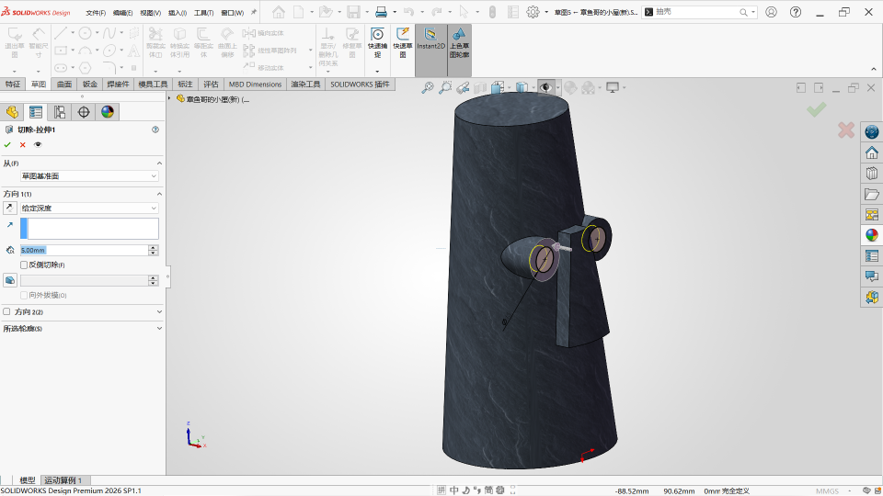Click the direction of extrusion selection box

[89, 229]
